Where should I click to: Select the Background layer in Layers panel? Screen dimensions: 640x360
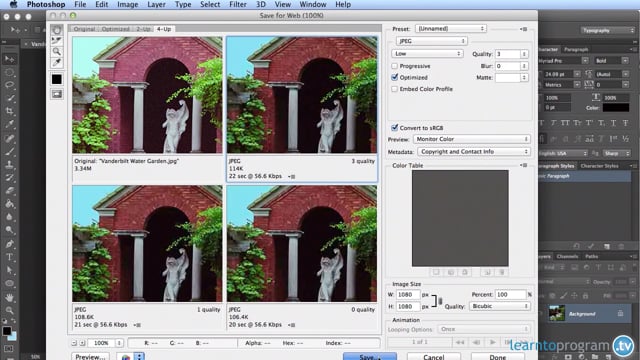[x=585, y=313]
